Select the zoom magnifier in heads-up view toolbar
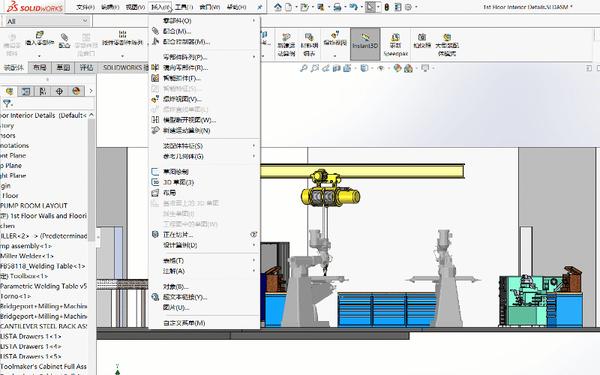 click(x=303, y=68)
